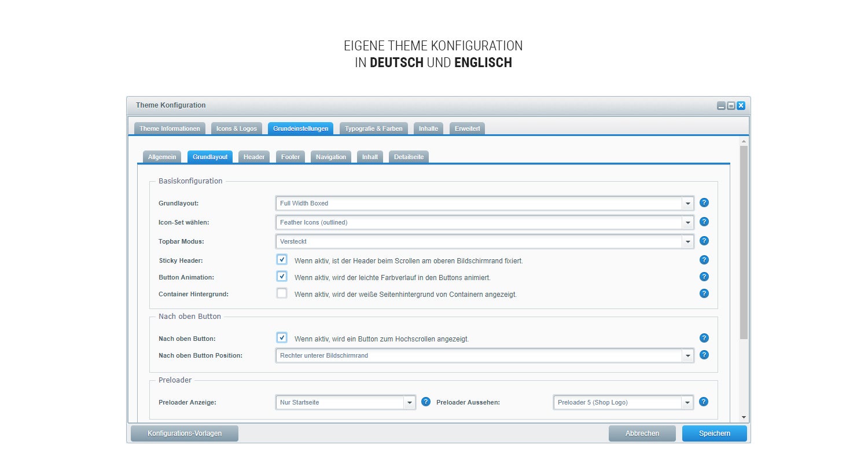Switch to the Typografie & Farben tab
Viewport: 868px width, 463px height.
[374, 128]
